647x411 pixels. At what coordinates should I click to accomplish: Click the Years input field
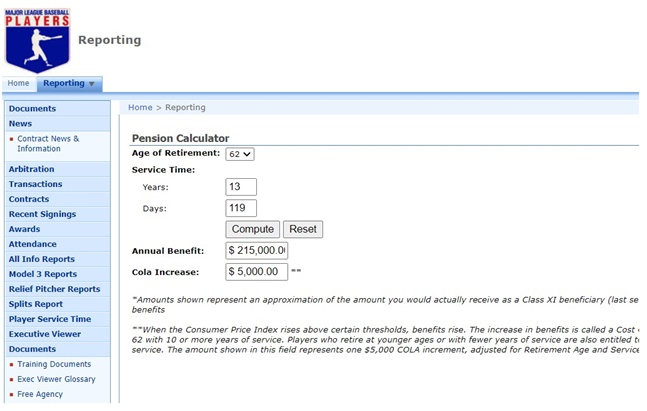click(241, 187)
